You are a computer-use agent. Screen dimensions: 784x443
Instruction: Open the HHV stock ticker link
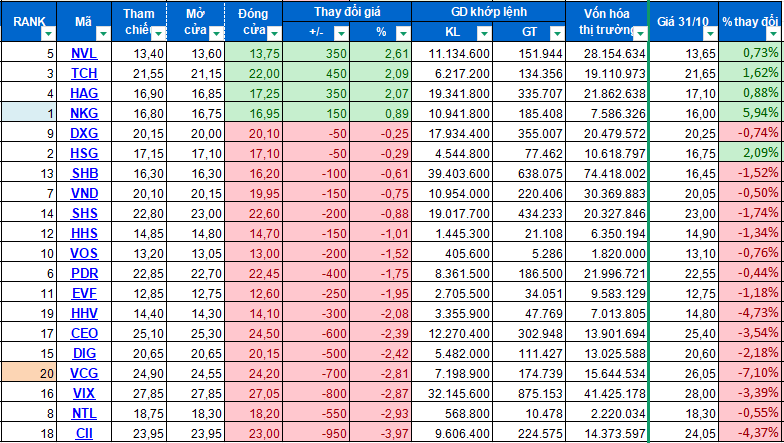[84, 314]
